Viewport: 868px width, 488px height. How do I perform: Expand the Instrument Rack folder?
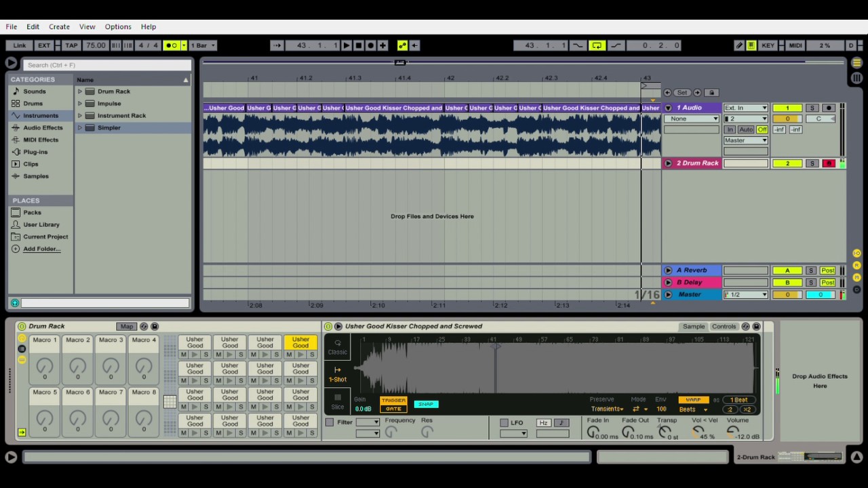80,116
